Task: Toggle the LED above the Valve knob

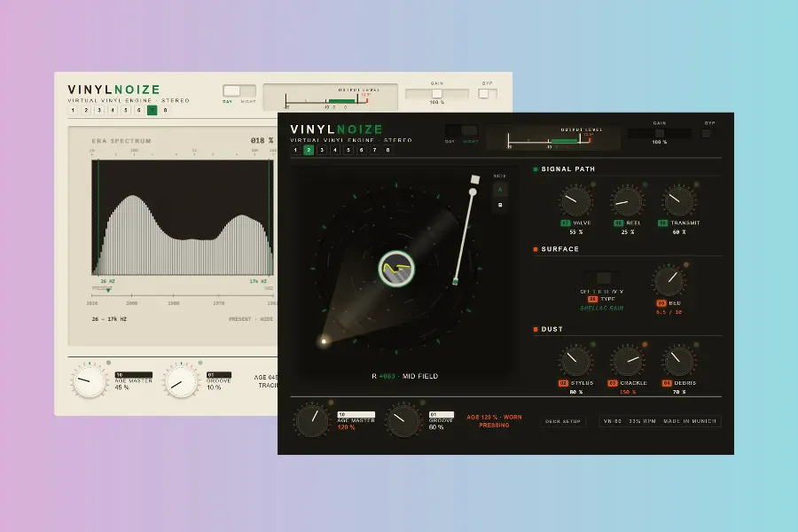Action: [593, 184]
